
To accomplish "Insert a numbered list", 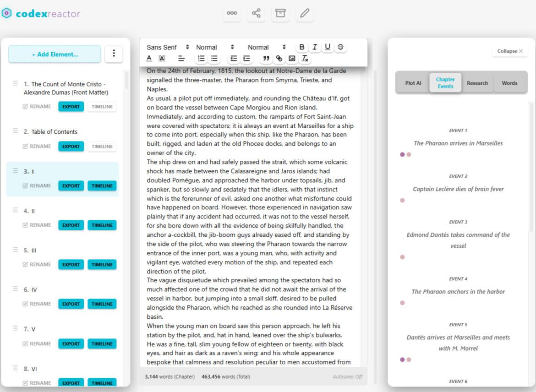I will tap(201, 59).
